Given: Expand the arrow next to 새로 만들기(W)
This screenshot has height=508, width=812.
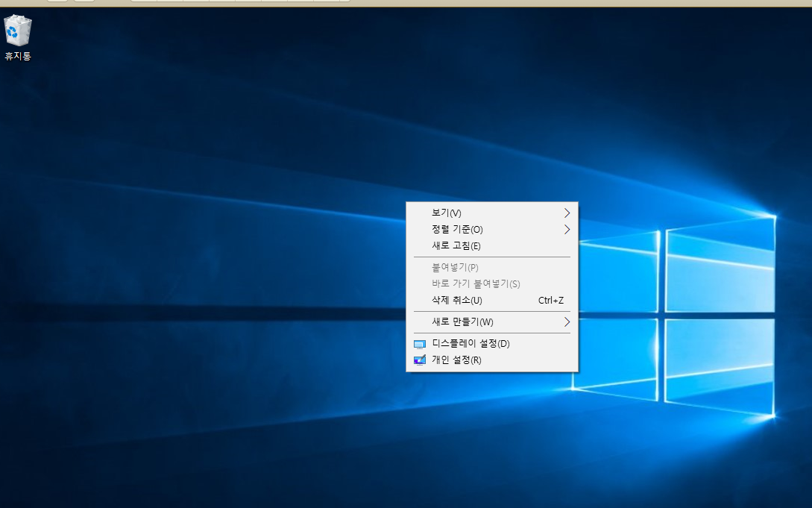Looking at the screenshot, I should tap(567, 322).
